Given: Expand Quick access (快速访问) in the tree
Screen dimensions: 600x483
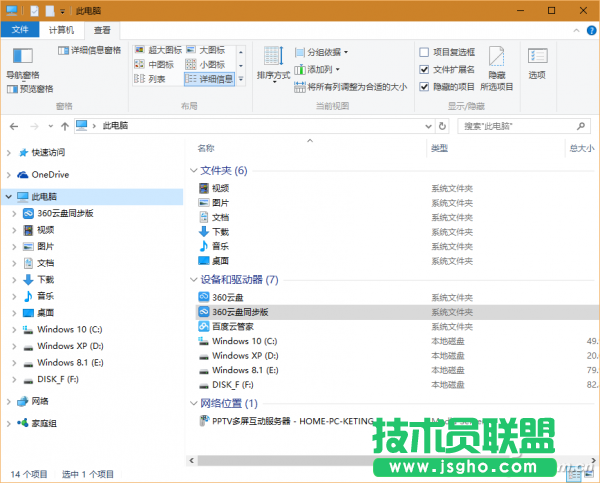Looking at the screenshot, I should 9,153.
